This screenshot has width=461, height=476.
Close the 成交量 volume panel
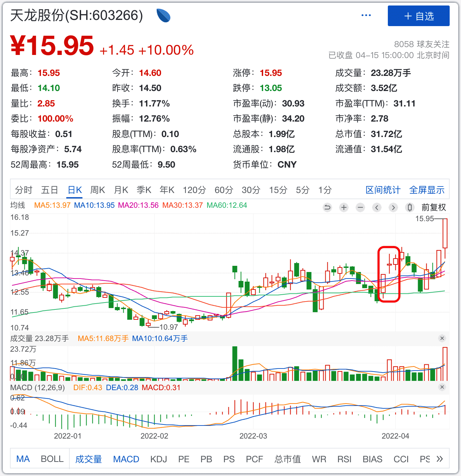pos(442,338)
